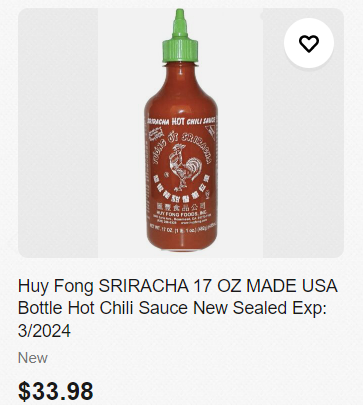Click "MADE USA" in the listing title
Viewport: 363px width, 405px height.
(292, 286)
